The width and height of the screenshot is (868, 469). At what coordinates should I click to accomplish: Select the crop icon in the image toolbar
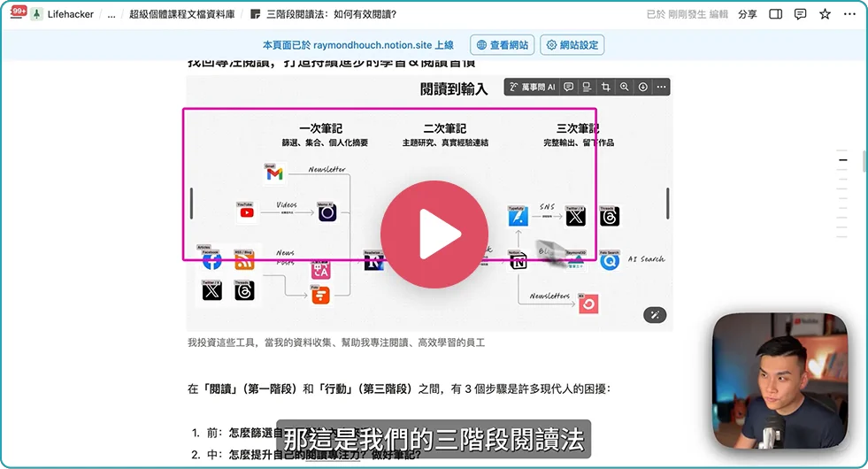click(606, 87)
